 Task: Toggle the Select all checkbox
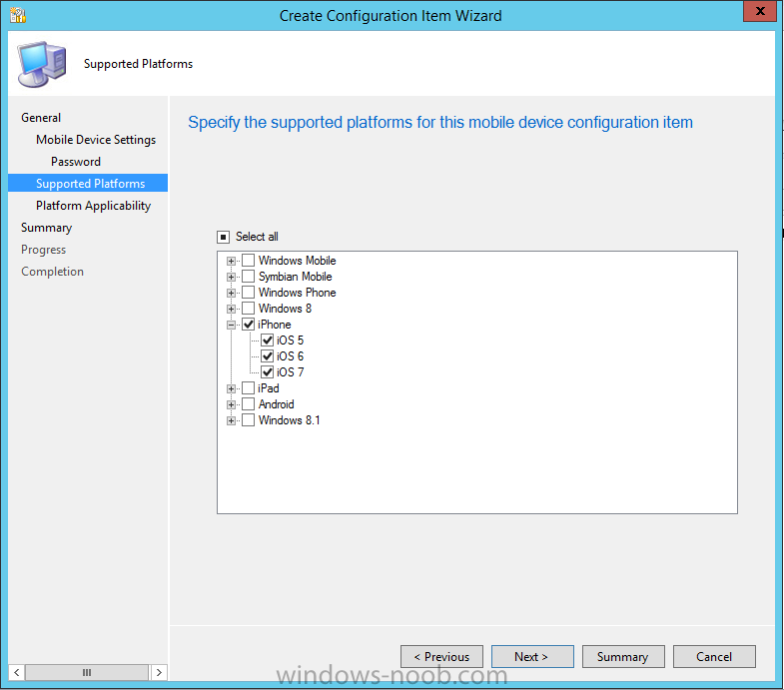pyautogui.click(x=223, y=237)
